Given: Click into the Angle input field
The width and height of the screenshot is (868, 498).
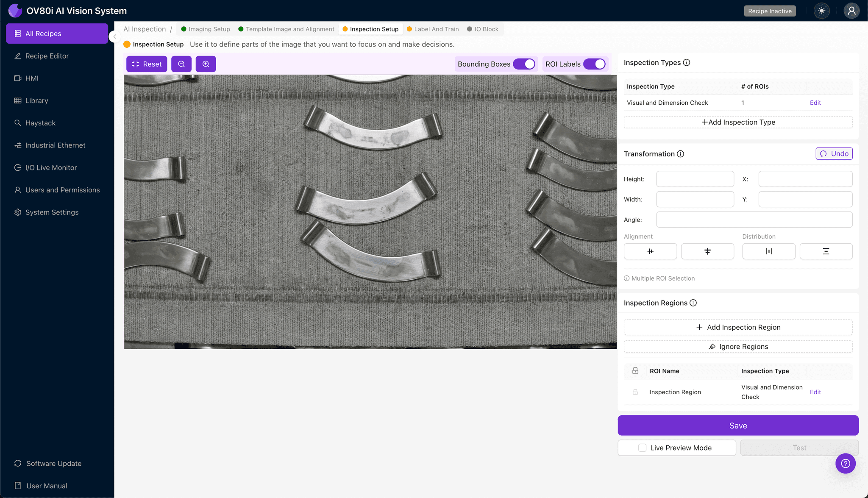Looking at the screenshot, I should tap(754, 220).
